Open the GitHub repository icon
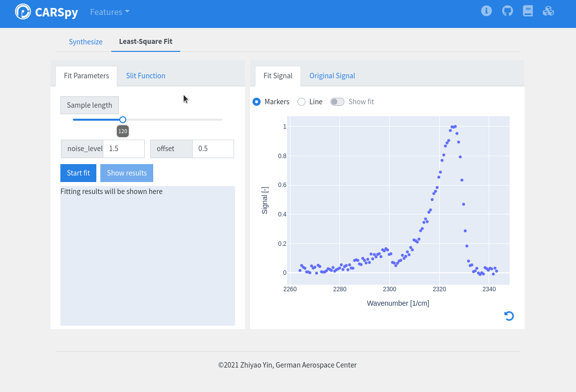This screenshot has width=576, height=392. click(507, 11)
